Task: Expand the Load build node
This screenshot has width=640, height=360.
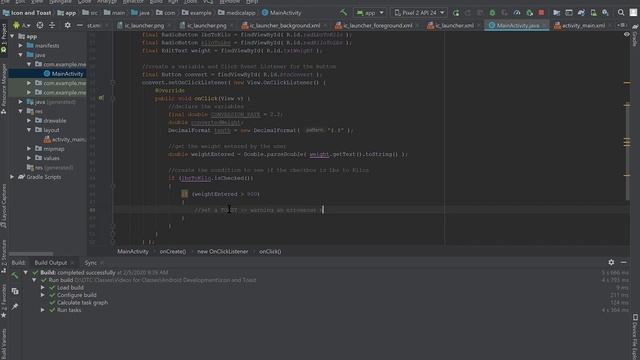Action: (42, 288)
